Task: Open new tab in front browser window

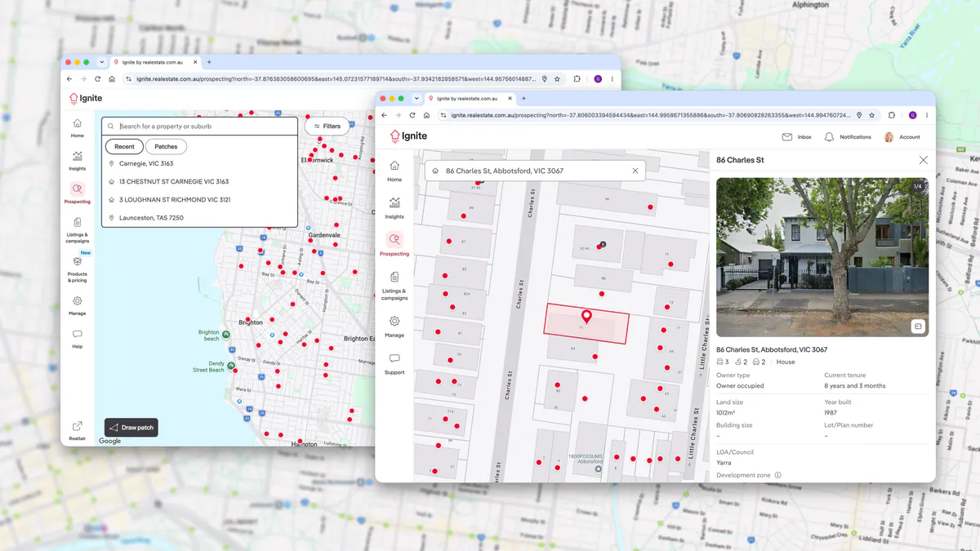Action: pyautogui.click(x=523, y=98)
